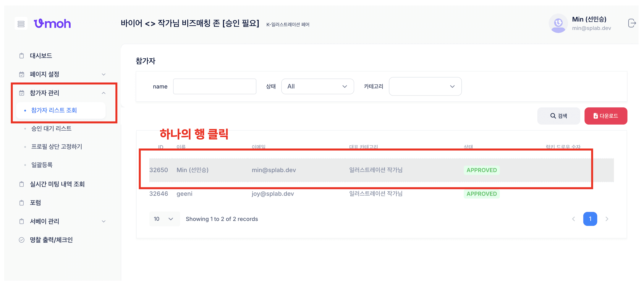The width and height of the screenshot is (644, 286).
Task: Collapse the 참가자 관리 section chevron
Action: point(104,93)
